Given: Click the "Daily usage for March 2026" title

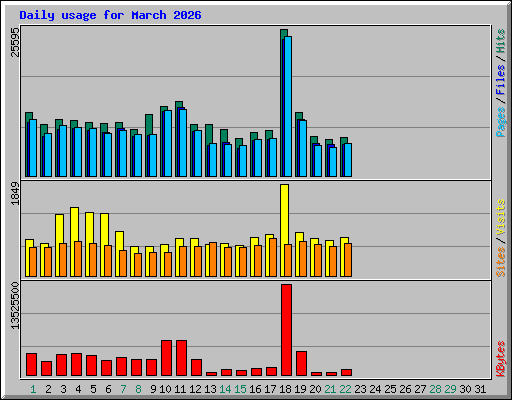Looking at the screenshot, I should tap(110, 15).
